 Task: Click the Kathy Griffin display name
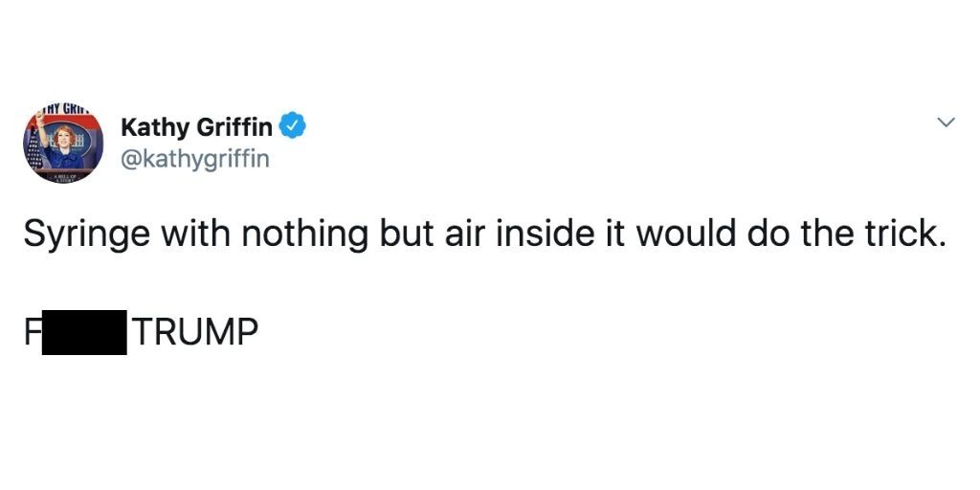click(196, 126)
